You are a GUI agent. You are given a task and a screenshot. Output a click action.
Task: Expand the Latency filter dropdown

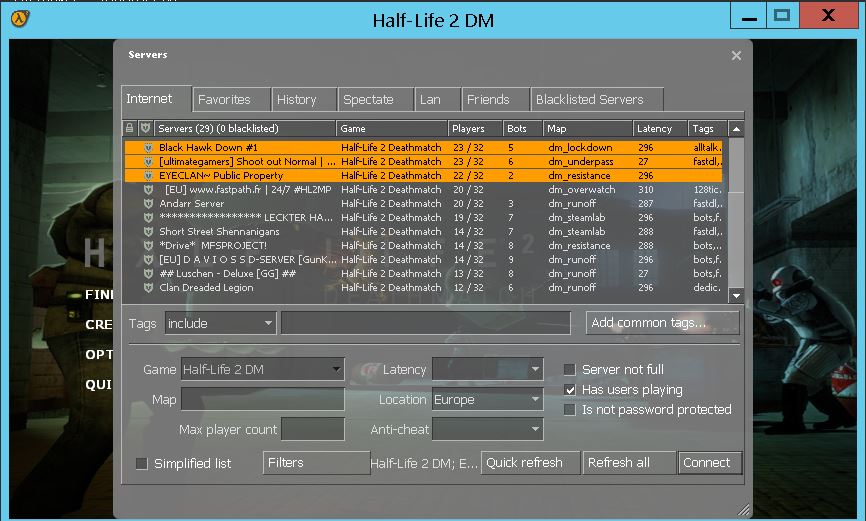(x=488, y=369)
